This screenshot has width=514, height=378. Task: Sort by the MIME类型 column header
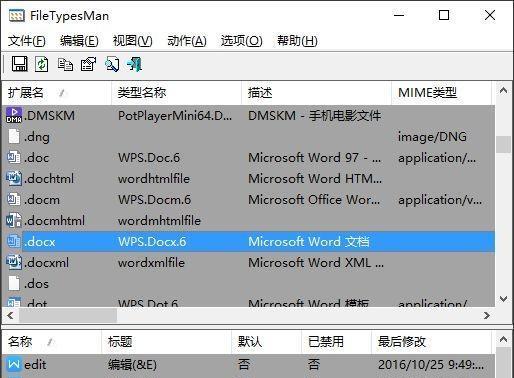[x=441, y=93]
